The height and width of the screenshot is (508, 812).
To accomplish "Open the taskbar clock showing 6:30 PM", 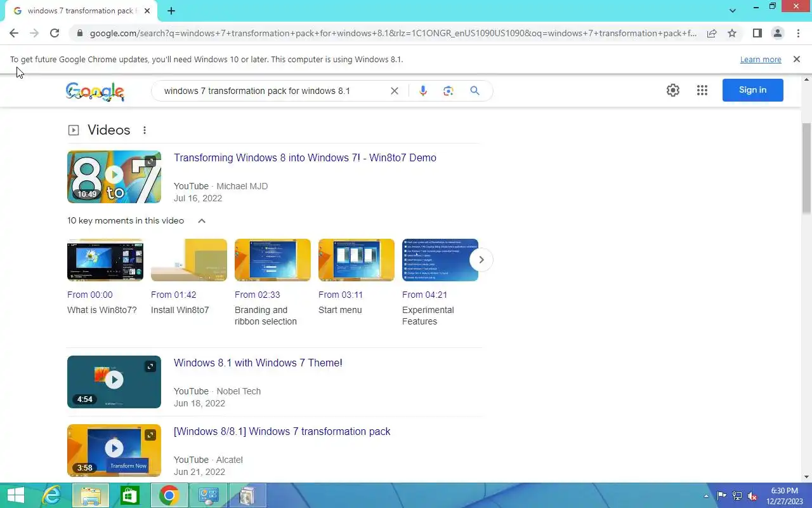I will (784, 496).
